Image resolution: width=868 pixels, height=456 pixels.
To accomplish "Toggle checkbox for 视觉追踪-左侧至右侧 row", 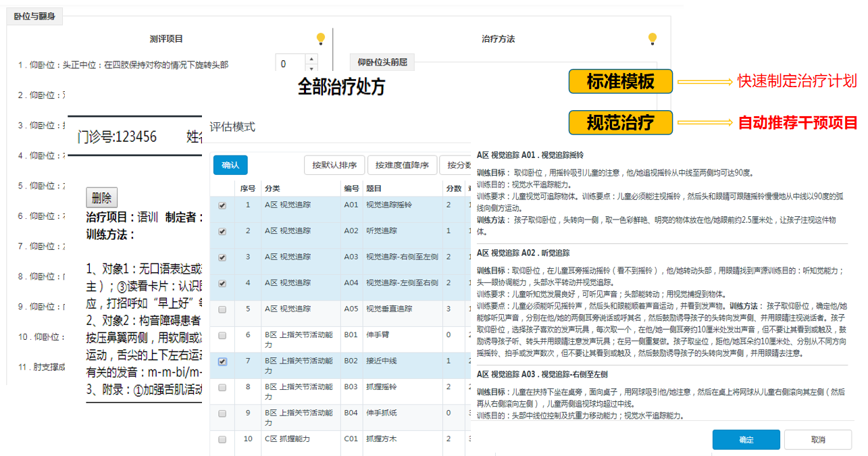I will (x=222, y=283).
